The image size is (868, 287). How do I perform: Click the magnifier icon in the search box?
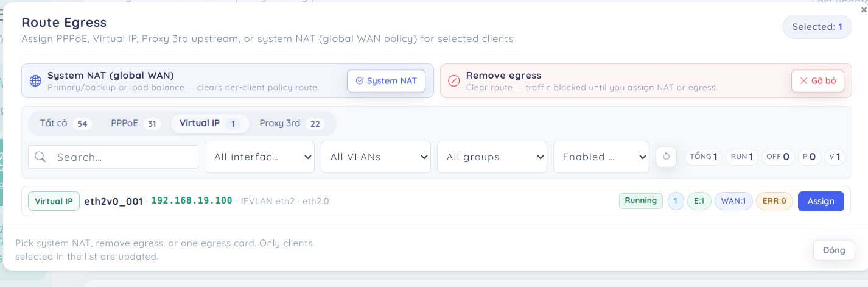(x=41, y=157)
